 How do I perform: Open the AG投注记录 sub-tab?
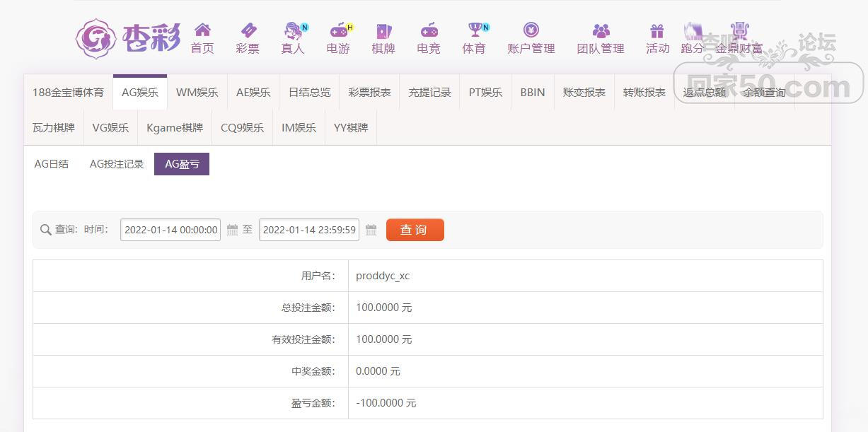click(117, 164)
